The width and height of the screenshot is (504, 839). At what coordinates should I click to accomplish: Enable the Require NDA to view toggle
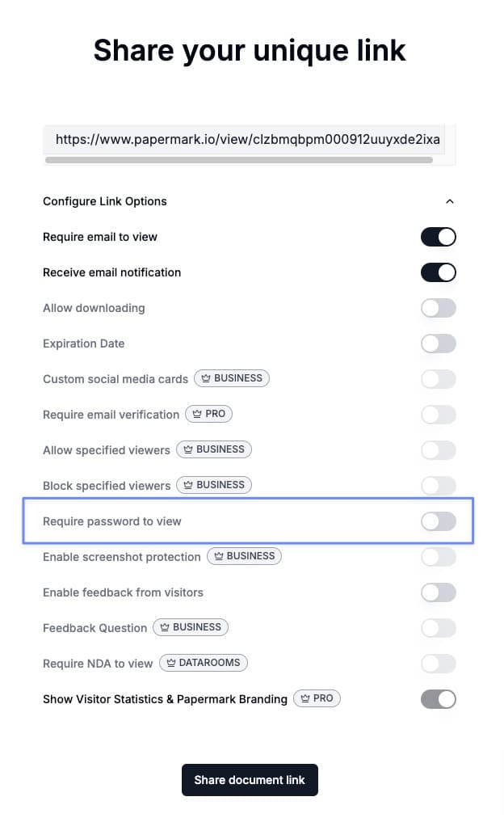(x=439, y=663)
